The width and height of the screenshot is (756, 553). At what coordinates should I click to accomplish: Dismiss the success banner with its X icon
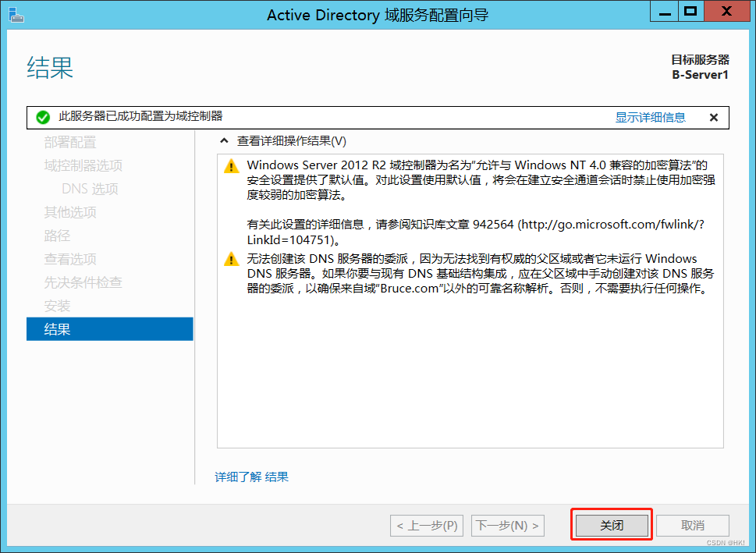coord(713,117)
